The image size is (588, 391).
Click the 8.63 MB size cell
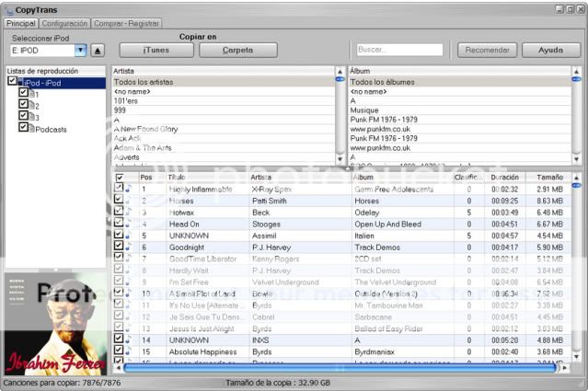[549, 201]
